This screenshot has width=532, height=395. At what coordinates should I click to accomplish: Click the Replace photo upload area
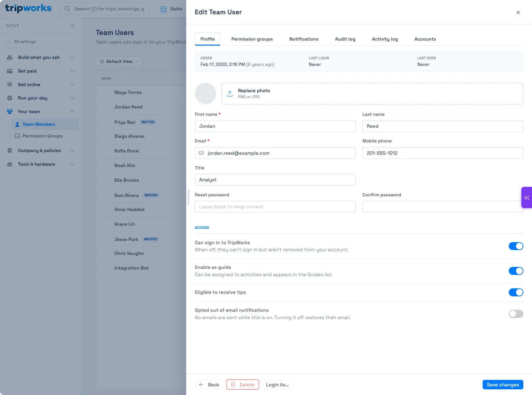coord(372,94)
